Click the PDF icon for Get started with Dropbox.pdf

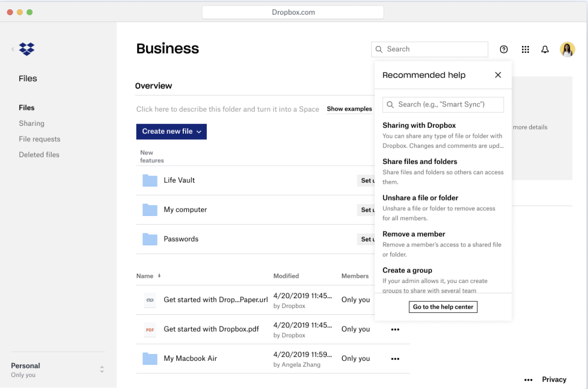pos(150,330)
